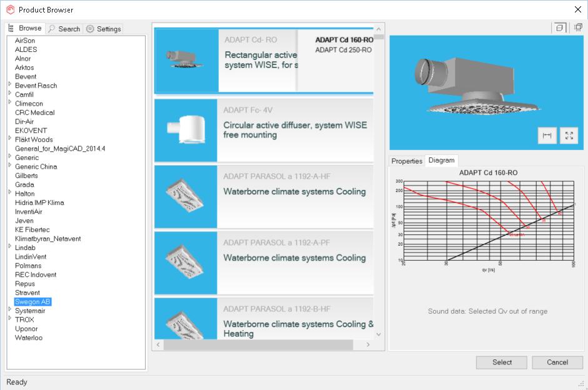Select KE Fibertec manufacturer
Image resolution: width=588 pixels, height=390 pixels.
[x=32, y=229]
